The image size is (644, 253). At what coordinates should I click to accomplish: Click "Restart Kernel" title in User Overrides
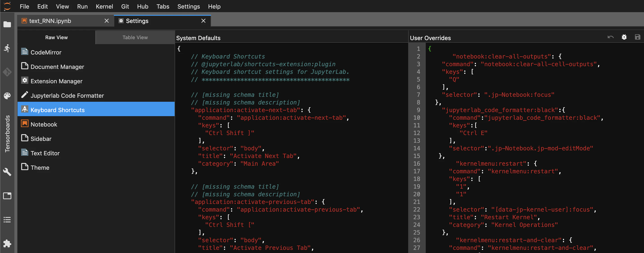pyautogui.click(x=509, y=217)
